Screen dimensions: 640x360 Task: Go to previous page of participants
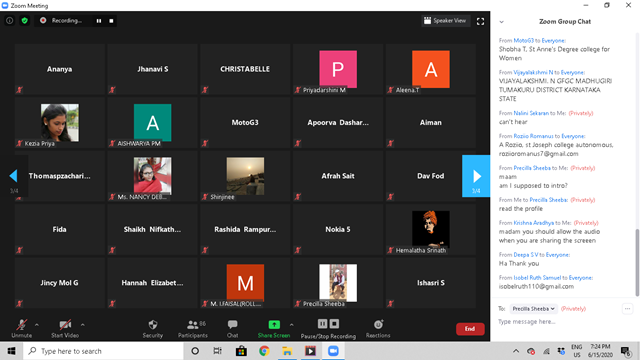point(13,176)
